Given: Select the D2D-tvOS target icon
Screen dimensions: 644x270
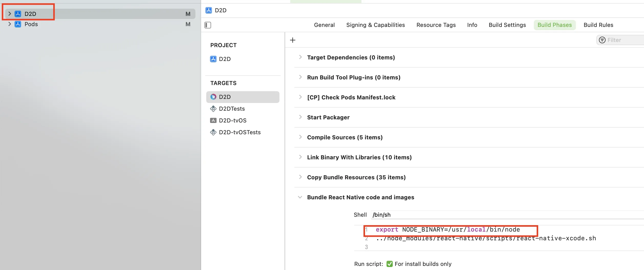Looking at the screenshot, I should [x=213, y=121].
